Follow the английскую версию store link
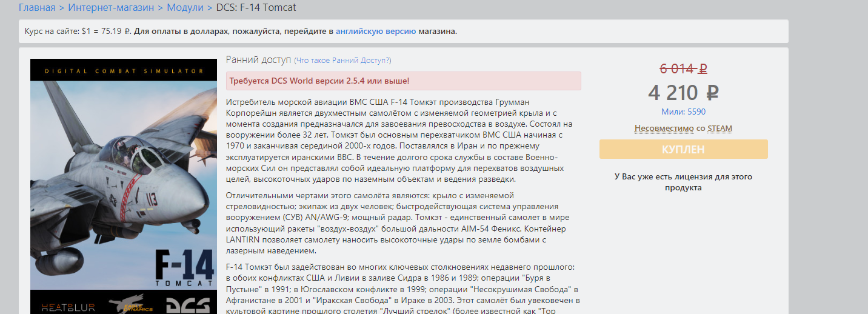This screenshot has height=314, width=868. [376, 31]
